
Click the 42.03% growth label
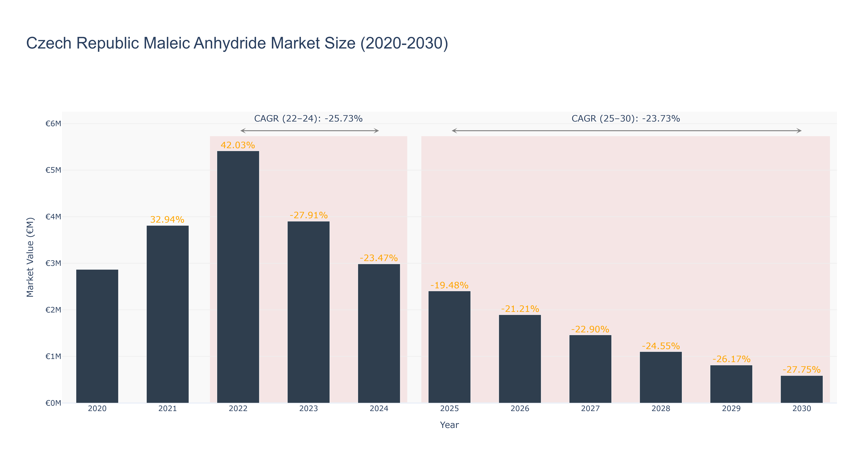[x=238, y=145]
